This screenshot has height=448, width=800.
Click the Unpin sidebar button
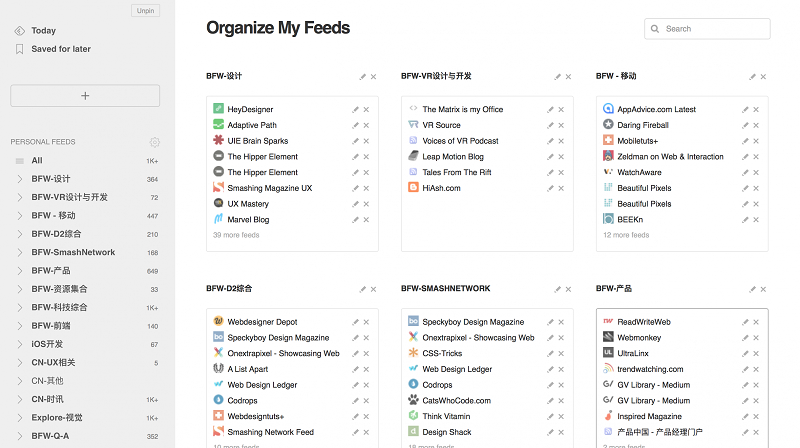click(145, 11)
